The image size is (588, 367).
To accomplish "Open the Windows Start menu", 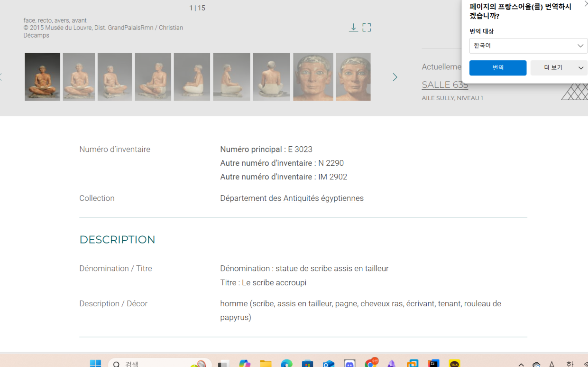I will 95,363.
